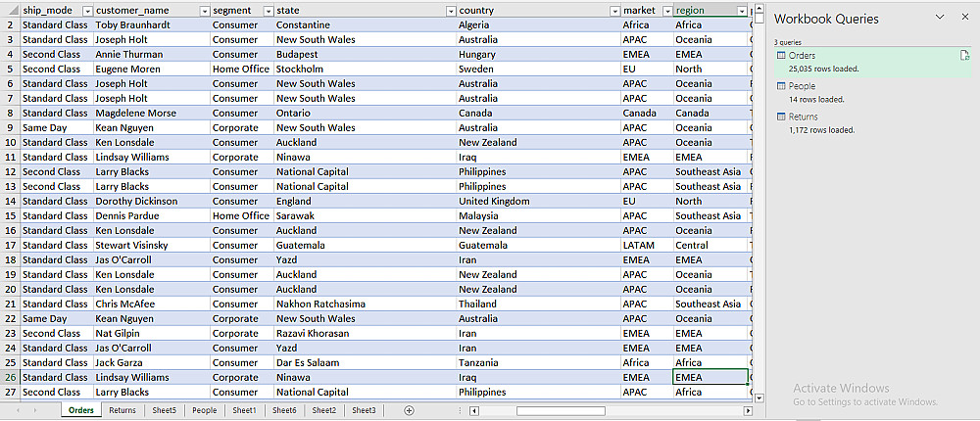980x421 pixels.
Task: Open the market column filter dropdown
Action: click(666, 11)
